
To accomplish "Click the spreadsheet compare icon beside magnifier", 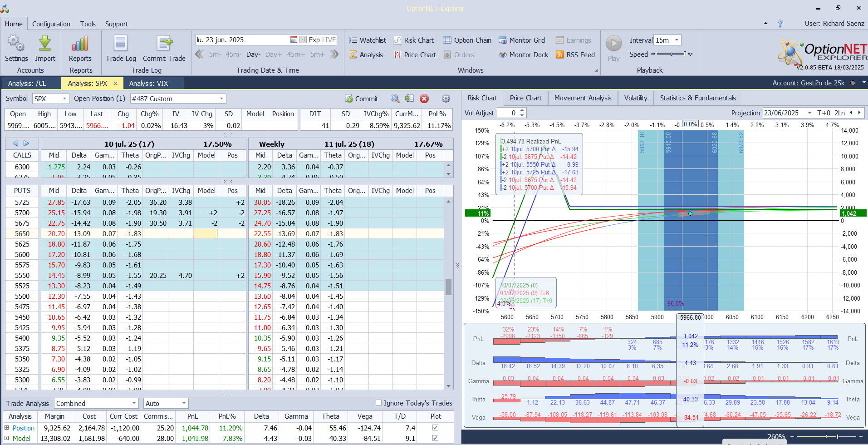I will (409, 99).
